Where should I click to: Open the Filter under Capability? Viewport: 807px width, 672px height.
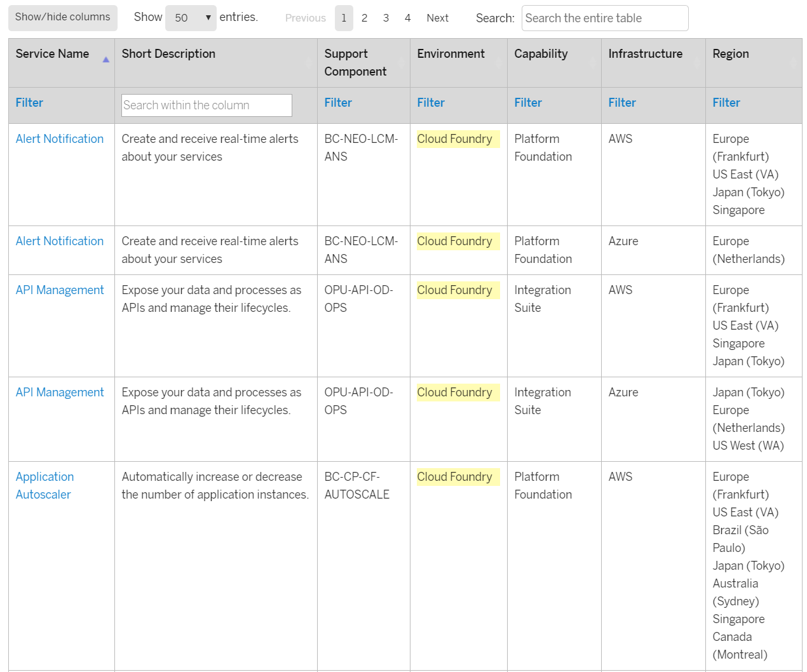528,102
